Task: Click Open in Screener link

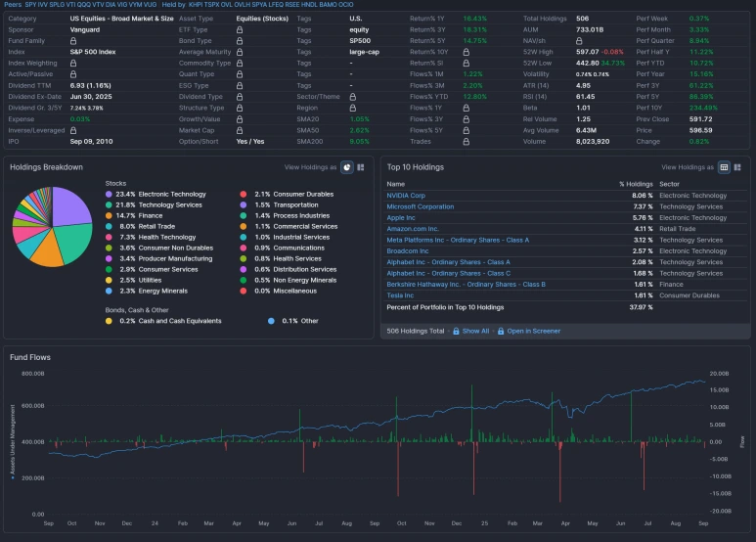Action: (x=533, y=332)
